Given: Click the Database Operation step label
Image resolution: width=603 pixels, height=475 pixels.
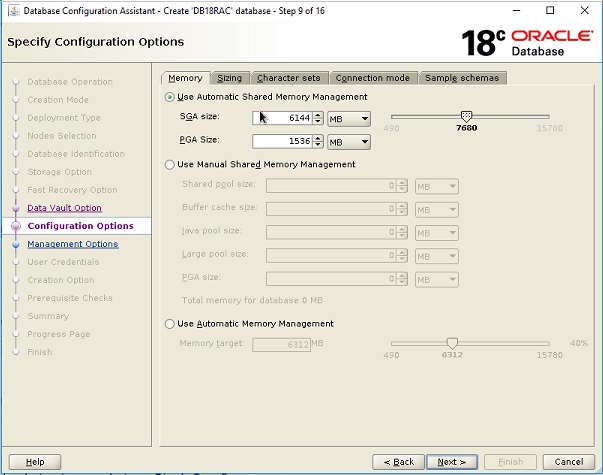Looking at the screenshot, I should (x=70, y=82).
